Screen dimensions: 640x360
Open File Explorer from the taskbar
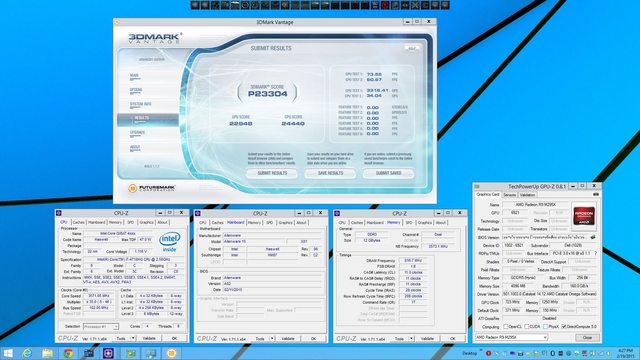48,353
